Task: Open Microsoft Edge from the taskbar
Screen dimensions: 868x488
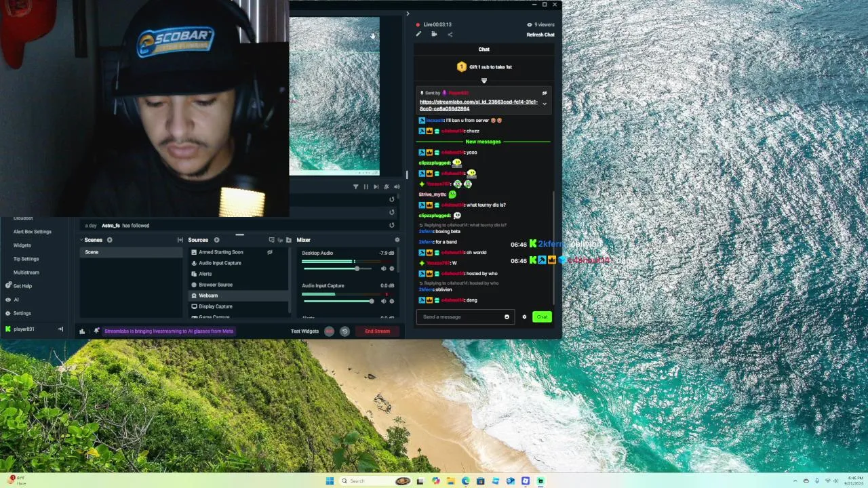Action: tap(465, 481)
